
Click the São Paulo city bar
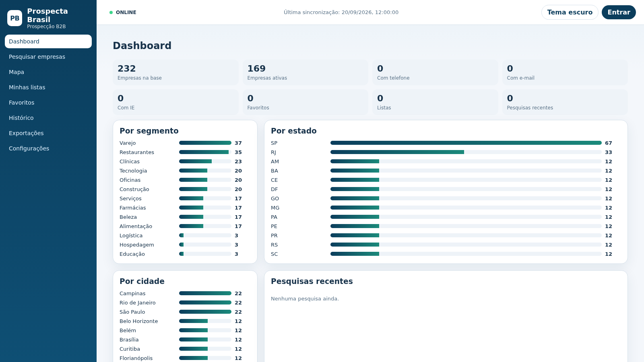[x=205, y=312]
